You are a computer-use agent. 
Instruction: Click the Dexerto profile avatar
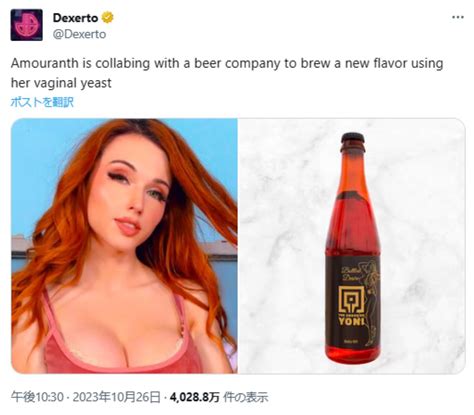[x=27, y=25]
